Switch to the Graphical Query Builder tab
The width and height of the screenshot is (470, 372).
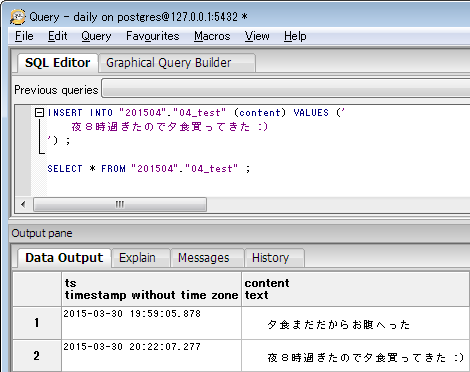click(x=177, y=63)
